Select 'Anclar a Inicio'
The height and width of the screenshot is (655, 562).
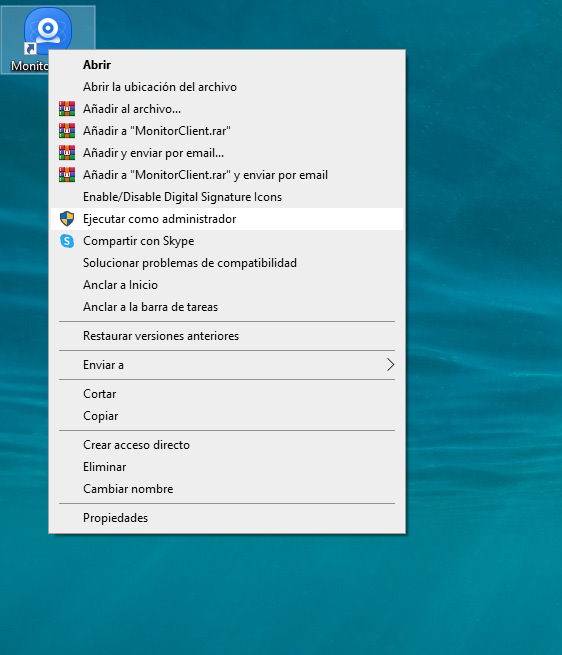(227, 285)
